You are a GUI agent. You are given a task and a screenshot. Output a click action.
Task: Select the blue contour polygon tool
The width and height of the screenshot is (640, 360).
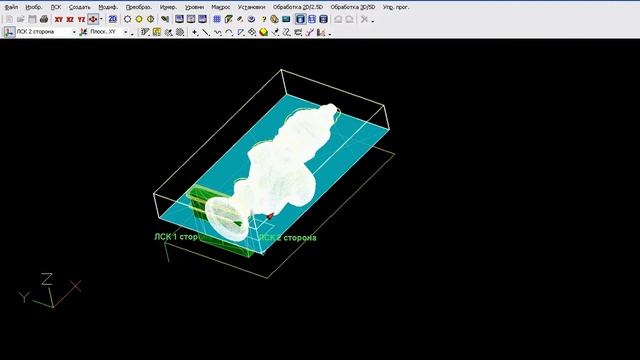(241, 32)
